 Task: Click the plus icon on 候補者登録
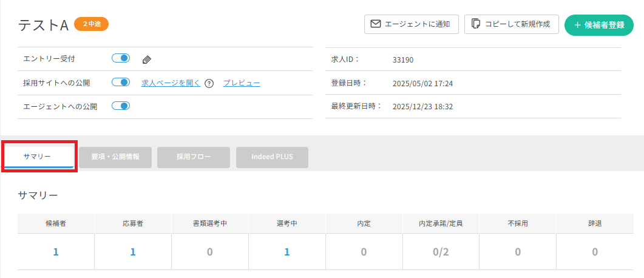(577, 25)
